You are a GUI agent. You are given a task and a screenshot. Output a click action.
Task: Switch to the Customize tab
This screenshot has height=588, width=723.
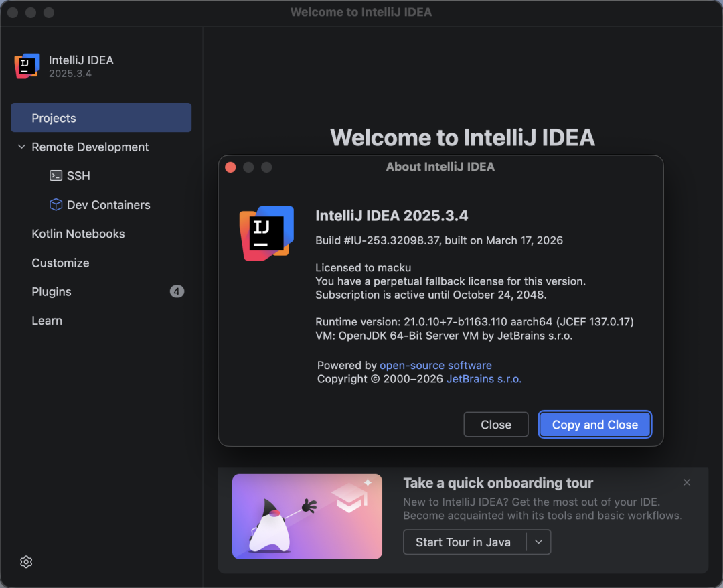[x=60, y=263]
